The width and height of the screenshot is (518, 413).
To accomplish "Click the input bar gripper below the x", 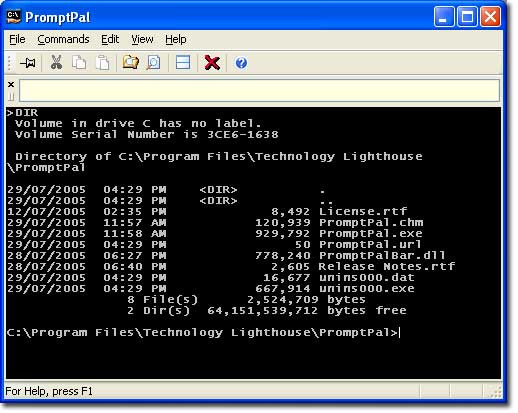I will [x=11, y=96].
